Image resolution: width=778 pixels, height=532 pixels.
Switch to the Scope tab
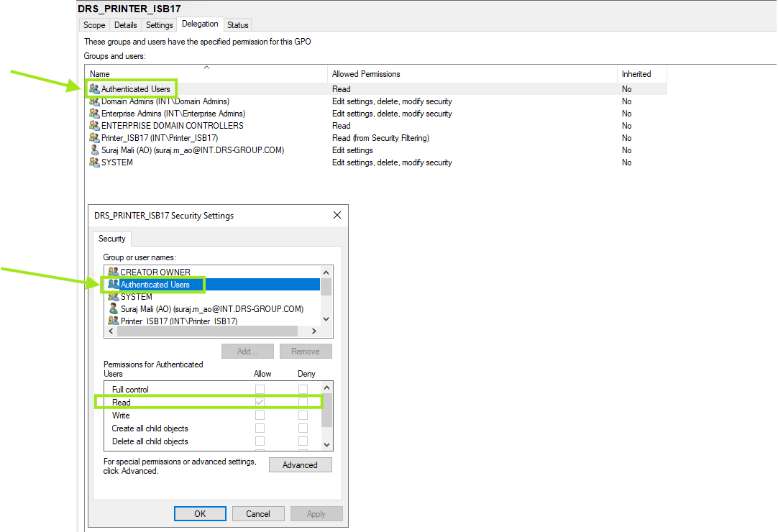click(94, 25)
